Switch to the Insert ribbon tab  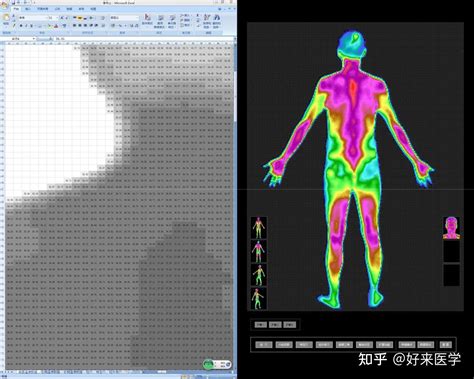click(28, 9)
